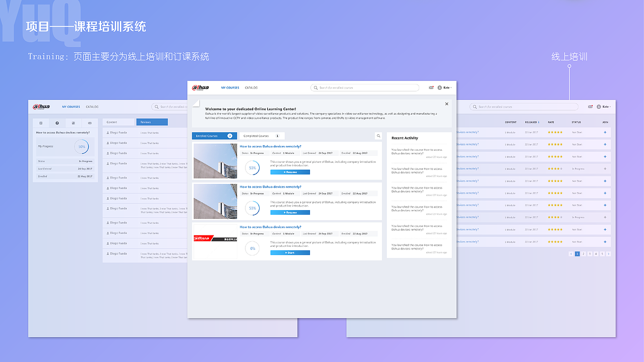
Task: Sort by the RELEASED column in right window
Action: click(x=532, y=122)
